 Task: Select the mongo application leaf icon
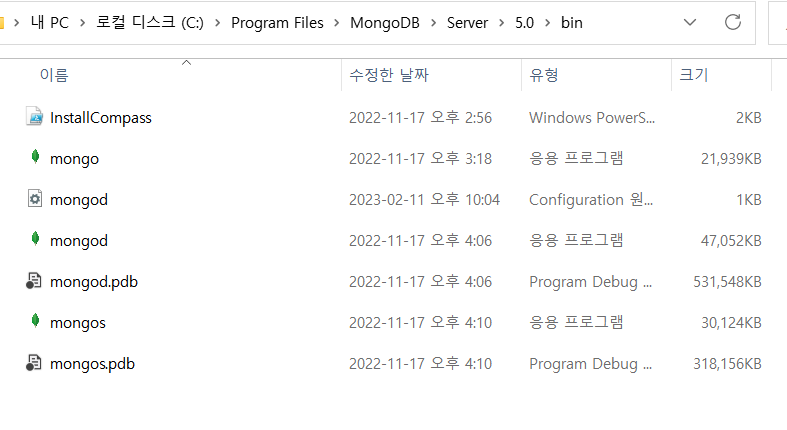[35, 157]
